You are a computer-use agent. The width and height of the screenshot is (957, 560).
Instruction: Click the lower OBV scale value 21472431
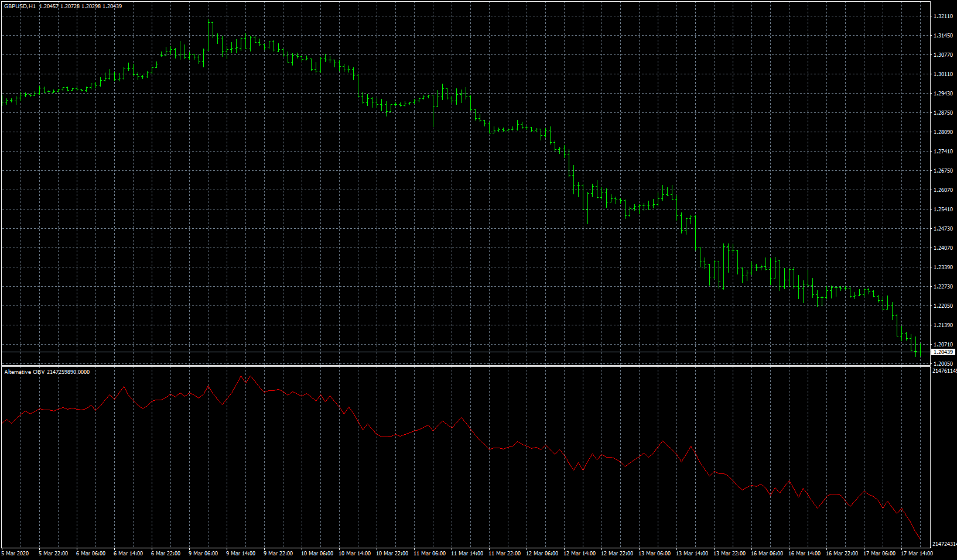tap(944, 544)
